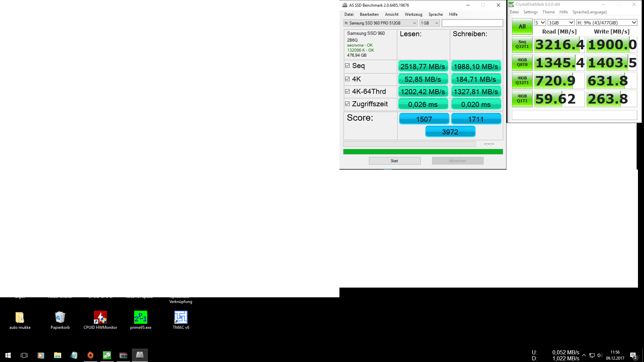The width and height of the screenshot is (644, 362).
Task: Click the CrystalDiskMark Seq write value 1900.0
Action: (612, 44)
